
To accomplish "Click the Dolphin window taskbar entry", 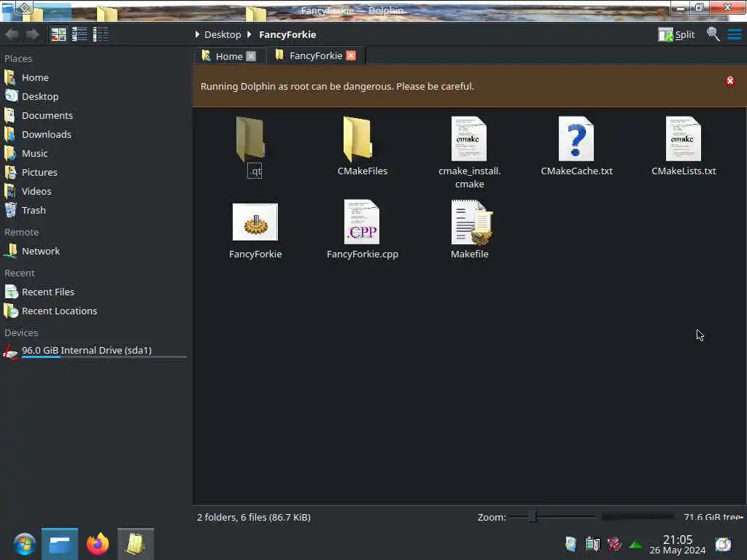I will tap(135, 544).
